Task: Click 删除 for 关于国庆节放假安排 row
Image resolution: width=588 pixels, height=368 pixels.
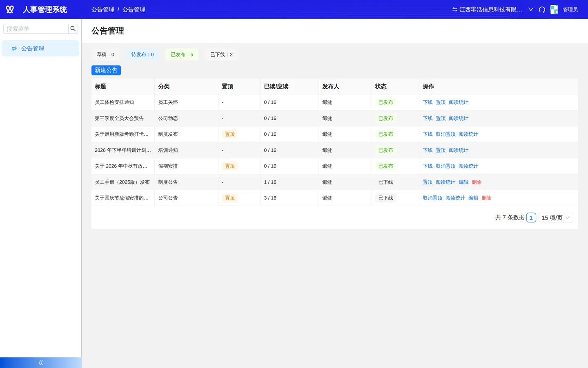Action: 486,198
